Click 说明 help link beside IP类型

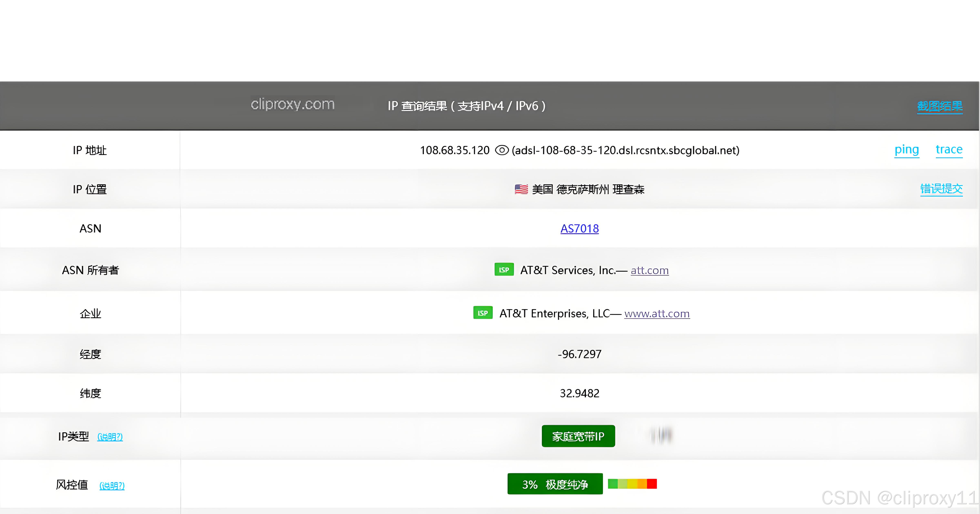[110, 437]
